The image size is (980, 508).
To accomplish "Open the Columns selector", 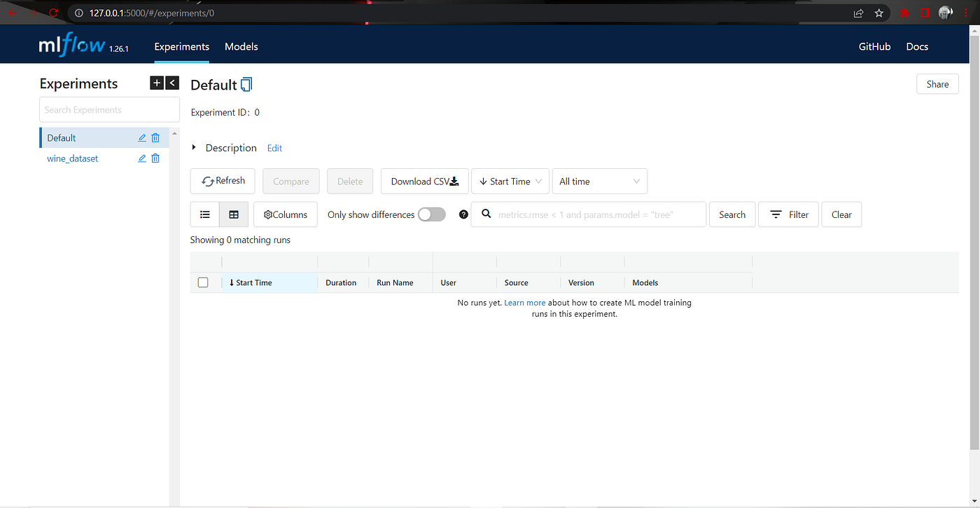I will click(285, 214).
